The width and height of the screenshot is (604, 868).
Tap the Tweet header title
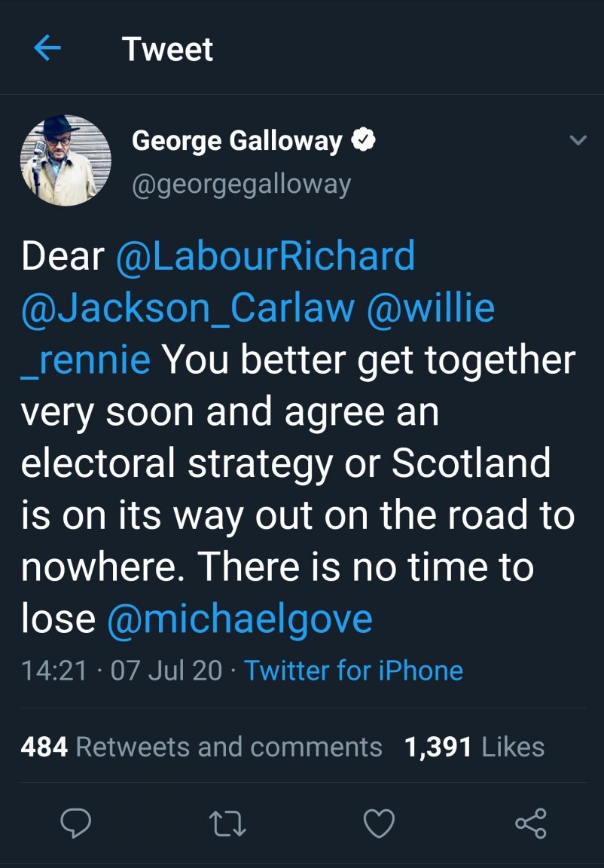click(167, 49)
